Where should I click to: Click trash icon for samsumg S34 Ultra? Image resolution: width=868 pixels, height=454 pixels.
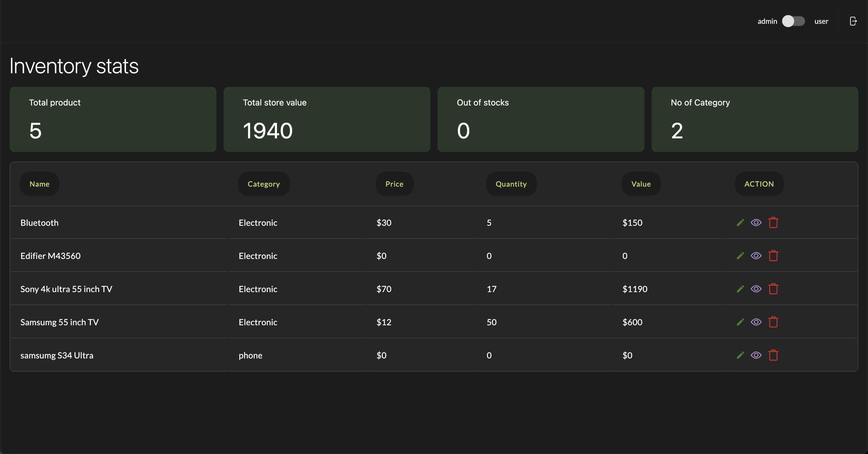point(773,355)
